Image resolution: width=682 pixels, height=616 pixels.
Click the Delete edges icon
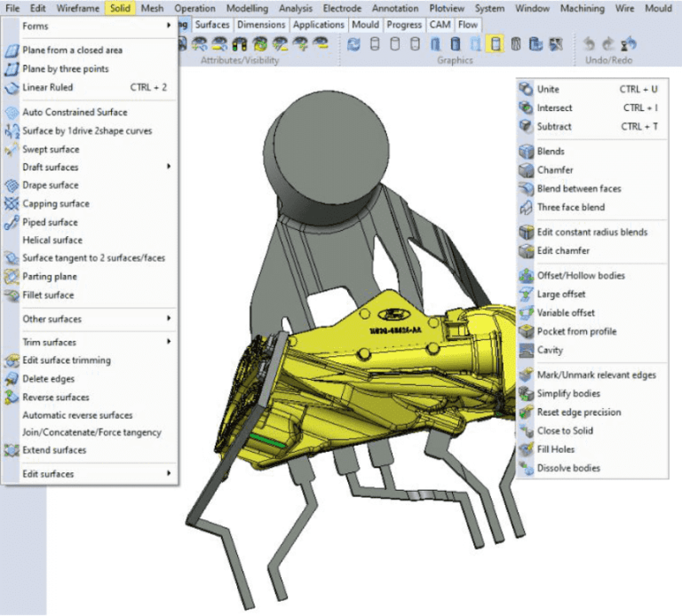(x=12, y=379)
